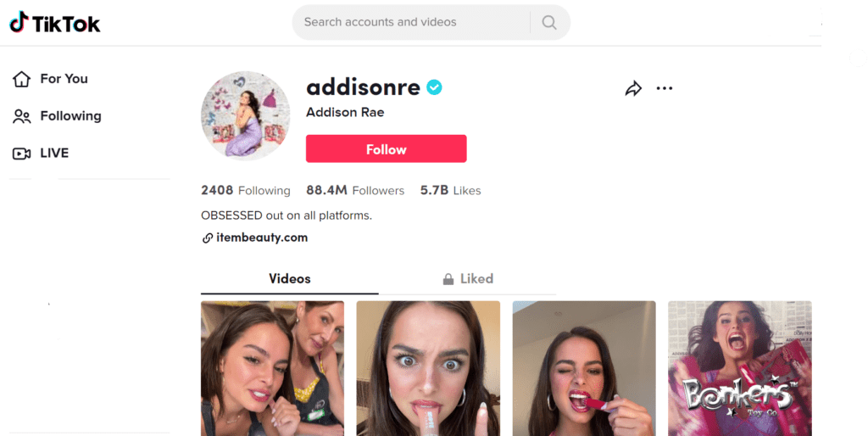
Task: Open the itembeauty.com link
Action: pyautogui.click(x=262, y=238)
